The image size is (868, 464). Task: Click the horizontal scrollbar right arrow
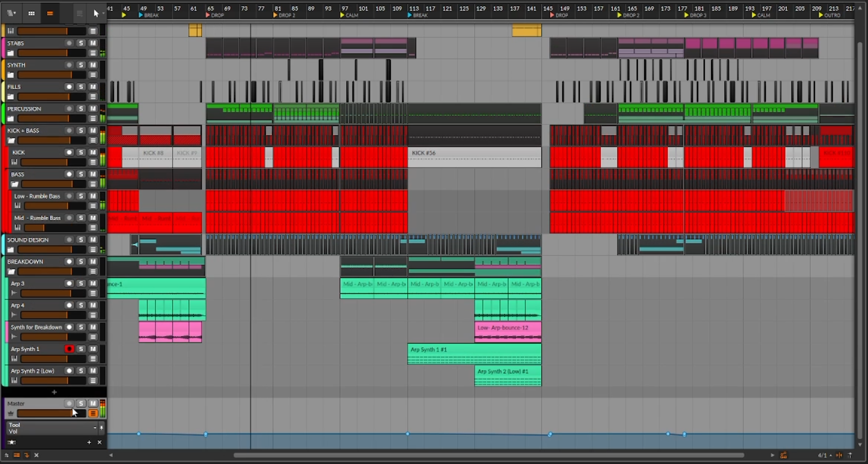click(772, 455)
